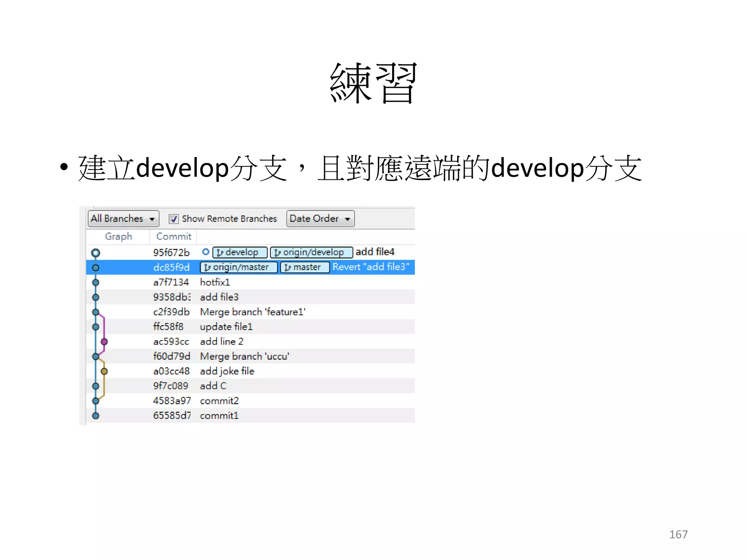This screenshot has width=747, height=560.
Task: Click the master branch label tag
Action: point(305,267)
